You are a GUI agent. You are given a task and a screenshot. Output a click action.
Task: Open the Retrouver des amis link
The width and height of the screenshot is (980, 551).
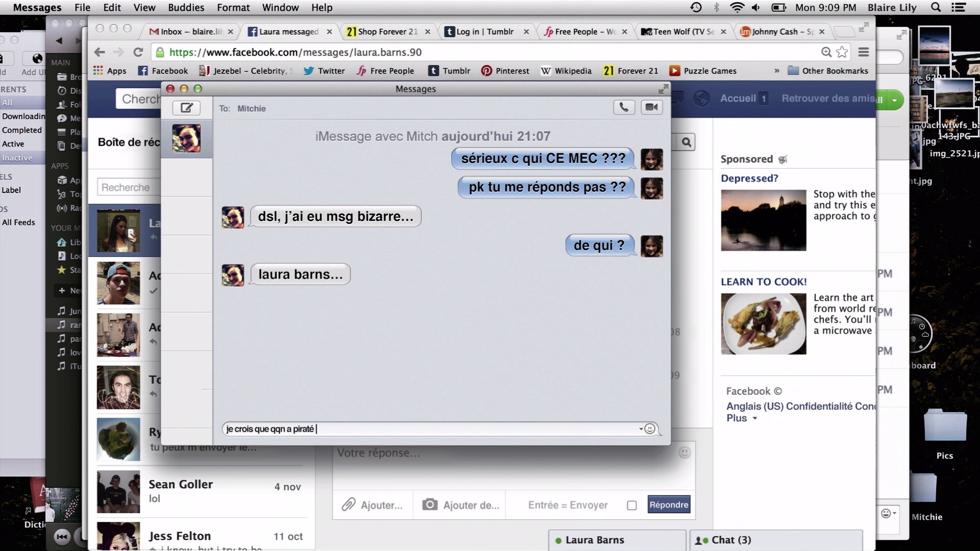[827, 98]
